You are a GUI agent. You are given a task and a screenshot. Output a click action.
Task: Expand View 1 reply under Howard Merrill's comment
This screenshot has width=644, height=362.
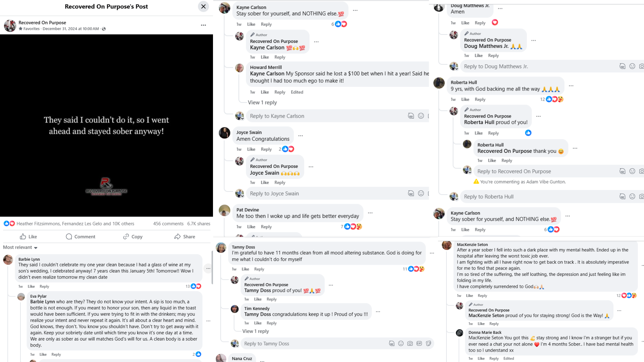point(262,102)
